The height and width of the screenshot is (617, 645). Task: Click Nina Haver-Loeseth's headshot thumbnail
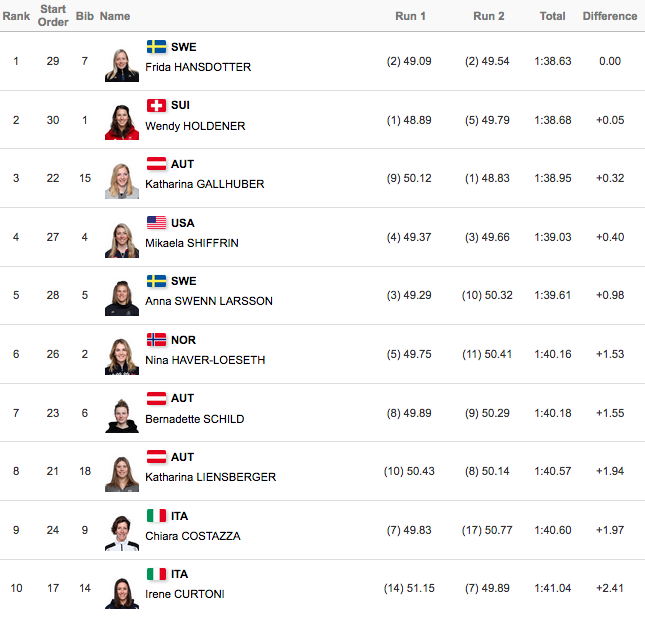point(122,357)
